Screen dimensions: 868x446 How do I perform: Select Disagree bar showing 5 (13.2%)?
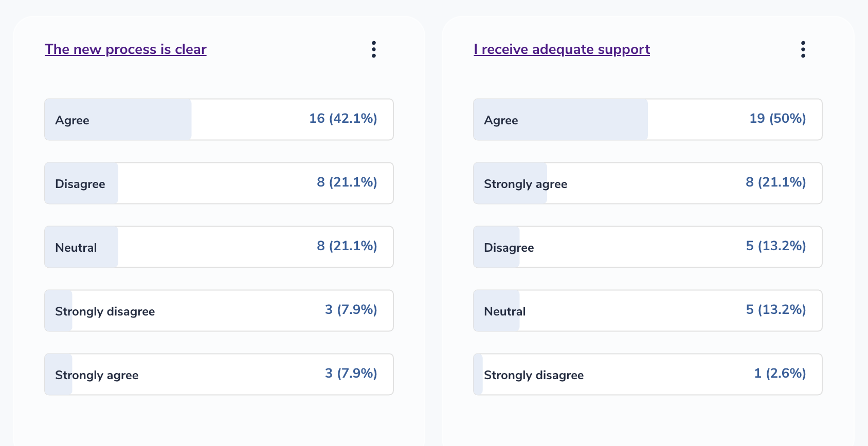(648, 247)
